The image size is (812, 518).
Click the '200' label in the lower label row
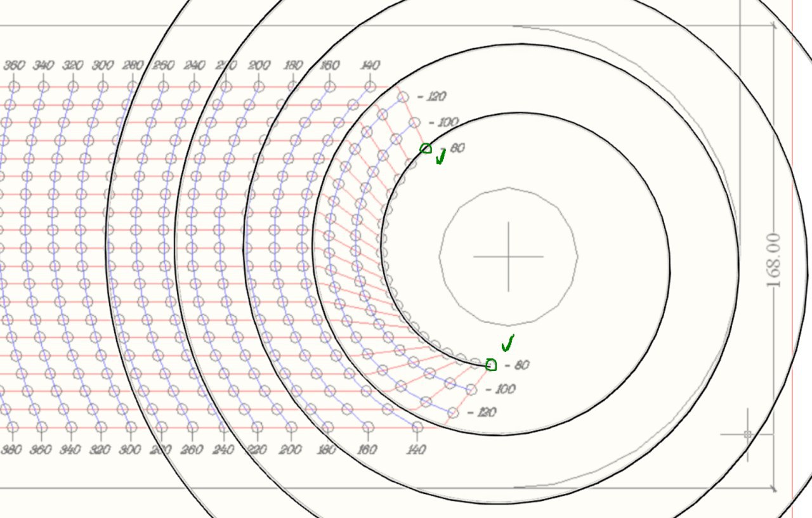[291, 450]
